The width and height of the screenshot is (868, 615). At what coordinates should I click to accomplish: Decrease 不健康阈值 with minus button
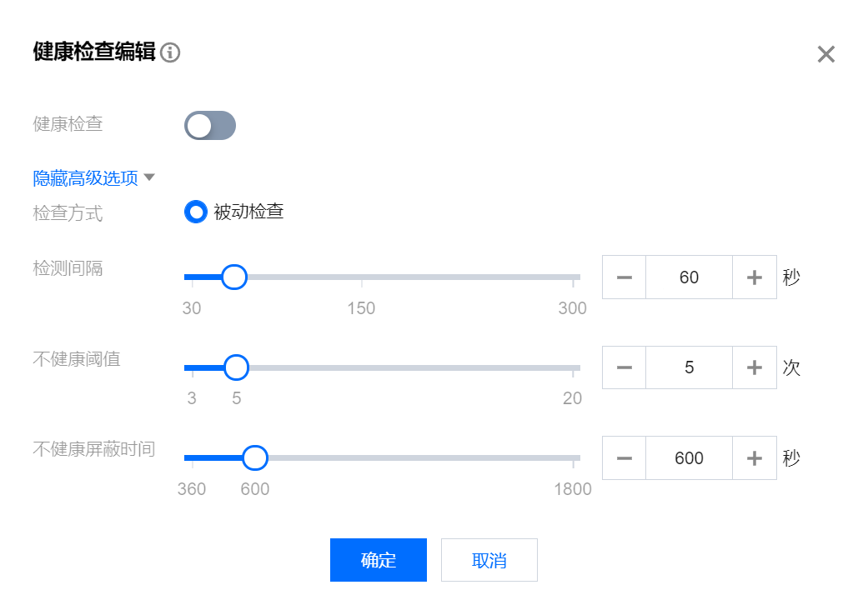click(624, 367)
